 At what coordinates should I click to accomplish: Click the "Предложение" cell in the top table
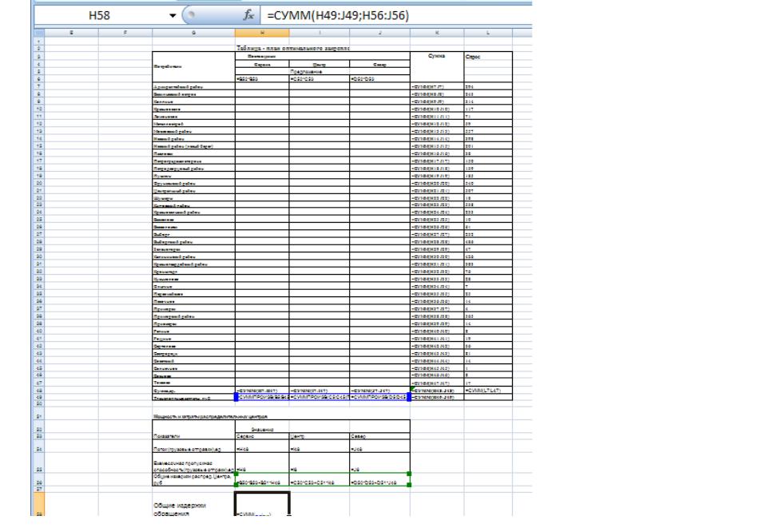coord(306,71)
